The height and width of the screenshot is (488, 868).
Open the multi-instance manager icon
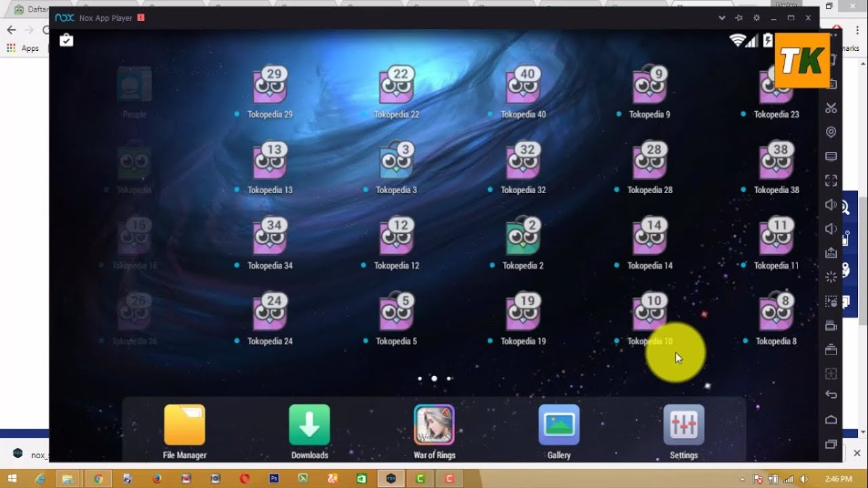point(831,350)
